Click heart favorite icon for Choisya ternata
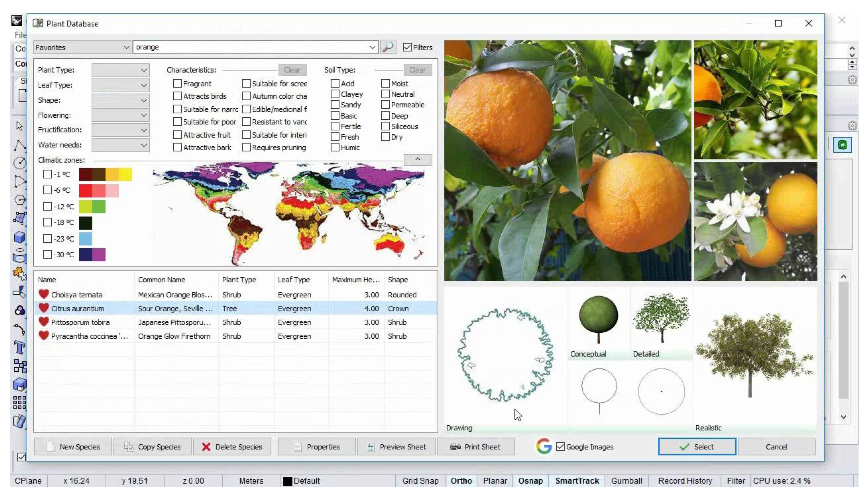 [x=44, y=294]
